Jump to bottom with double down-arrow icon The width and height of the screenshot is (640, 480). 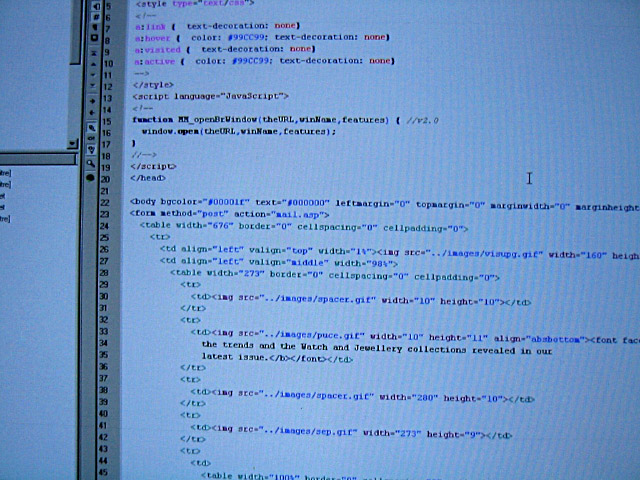pyautogui.click(x=93, y=86)
